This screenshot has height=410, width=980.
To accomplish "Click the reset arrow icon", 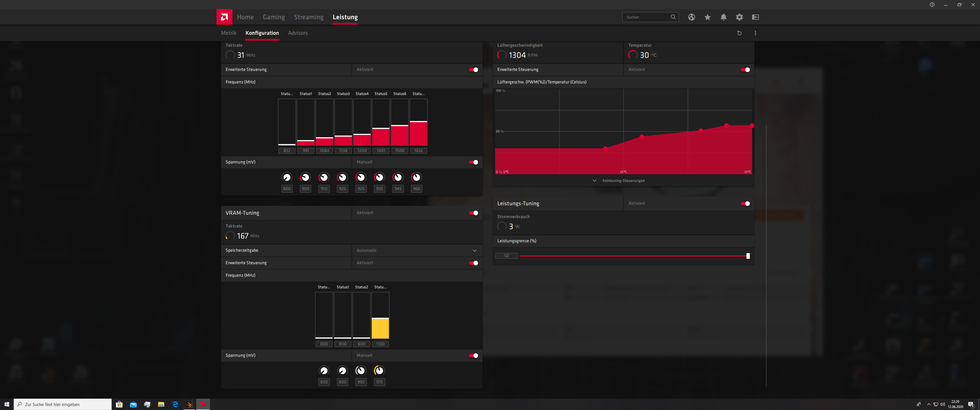I will click(739, 33).
